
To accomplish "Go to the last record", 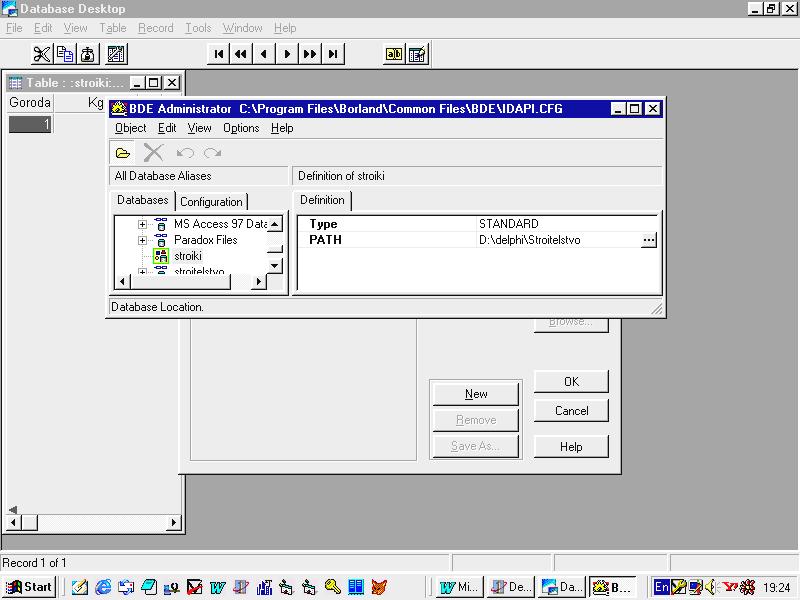I will click(333, 54).
